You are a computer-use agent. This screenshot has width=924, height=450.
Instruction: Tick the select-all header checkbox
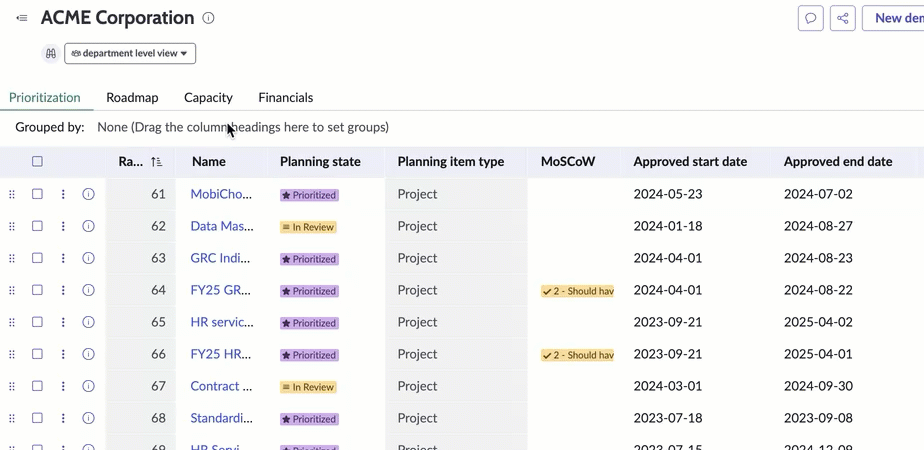click(x=37, y=161)
